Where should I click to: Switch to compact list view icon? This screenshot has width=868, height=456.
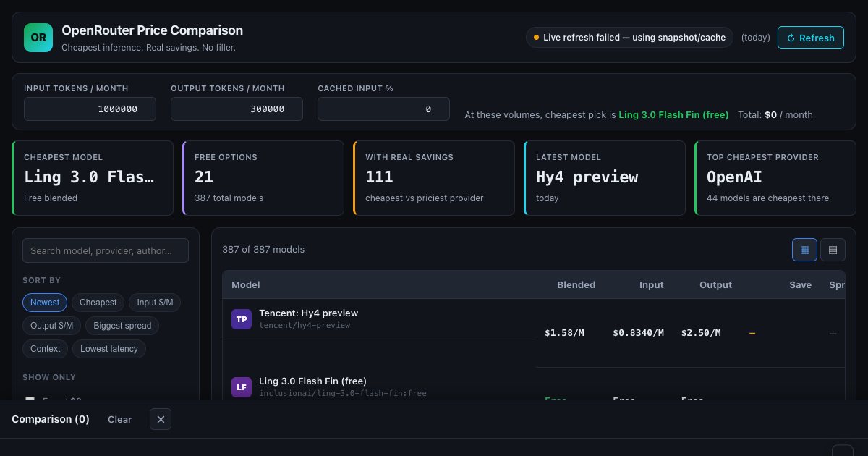pyautogui.click(x=833, y=250)
